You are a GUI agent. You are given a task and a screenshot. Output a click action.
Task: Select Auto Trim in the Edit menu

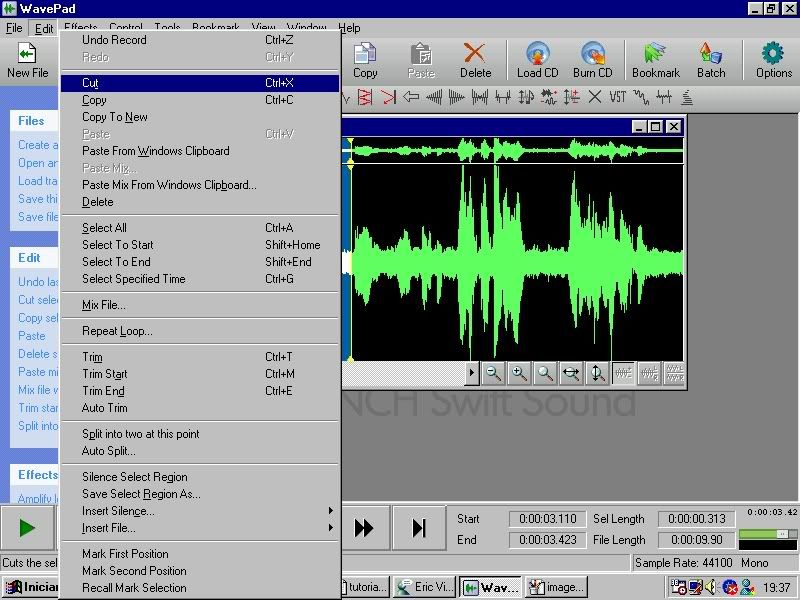[x=104, y=408]
